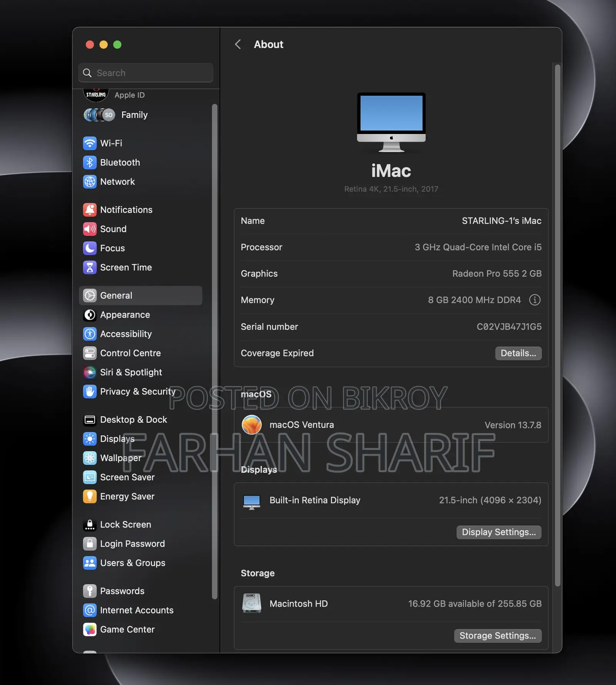Image resolution: width=616 pixels, height=685 pixels.
Task: Select the Game Center icon
Action: pyautogui.click(x=90, y=630)
